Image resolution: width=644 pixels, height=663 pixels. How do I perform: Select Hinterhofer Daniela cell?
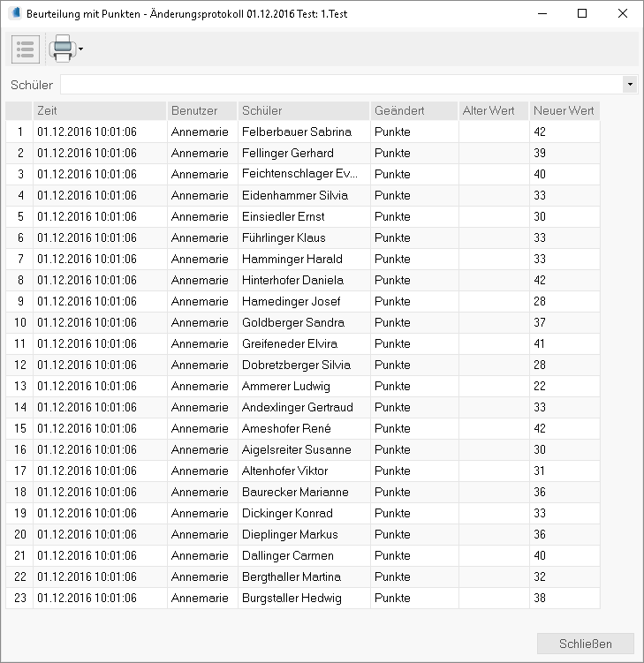[x=304, y=280]
